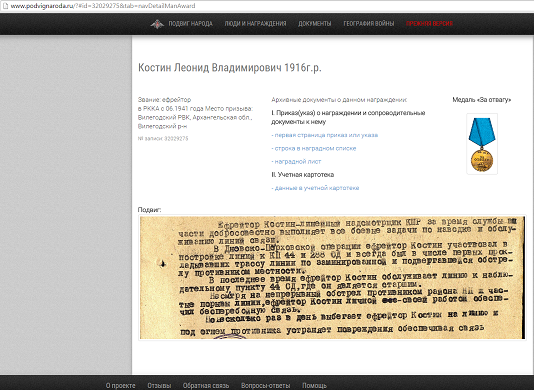534x390 pixels.
Task: Click the browser address bar URL
Action: pos(103,6)
